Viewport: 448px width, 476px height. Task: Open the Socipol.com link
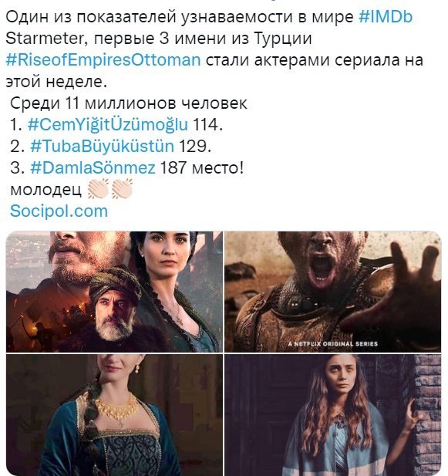59,211
